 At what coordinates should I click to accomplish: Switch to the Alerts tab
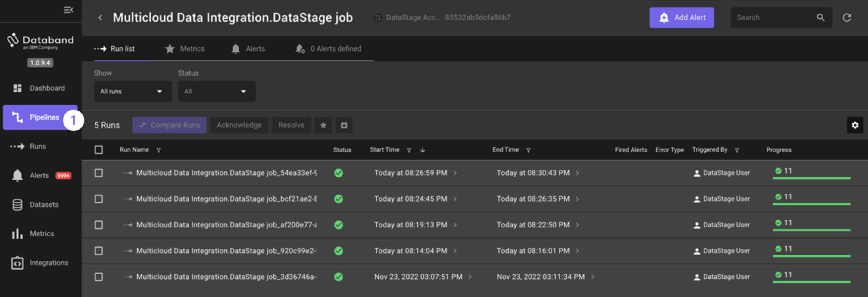[x=248, y=49]
